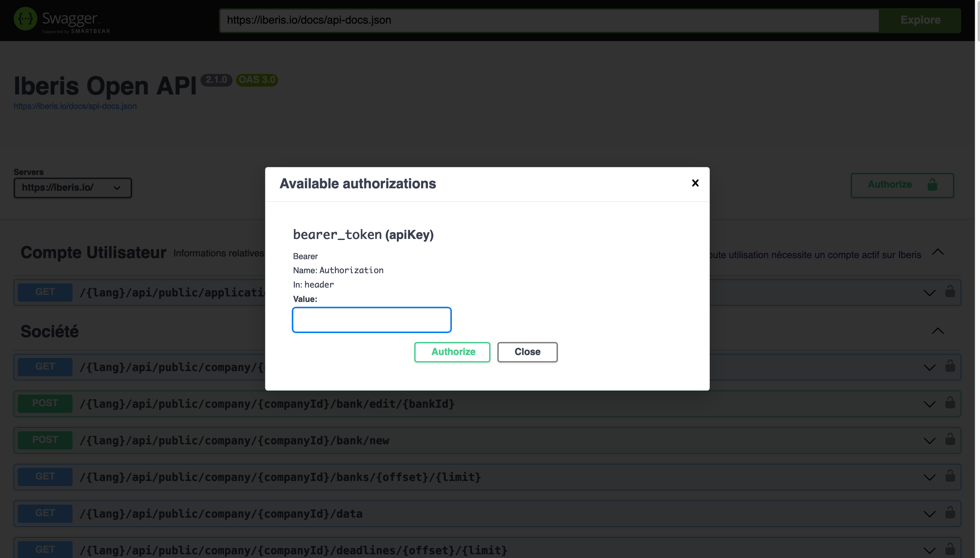Click the GET badge on the deadlines endpoint
This screenshot has width=980, height=558.
(x=45, y=549)
